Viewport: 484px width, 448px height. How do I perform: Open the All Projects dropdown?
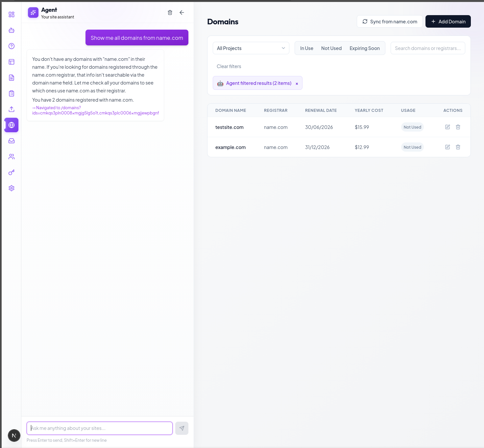251,48
